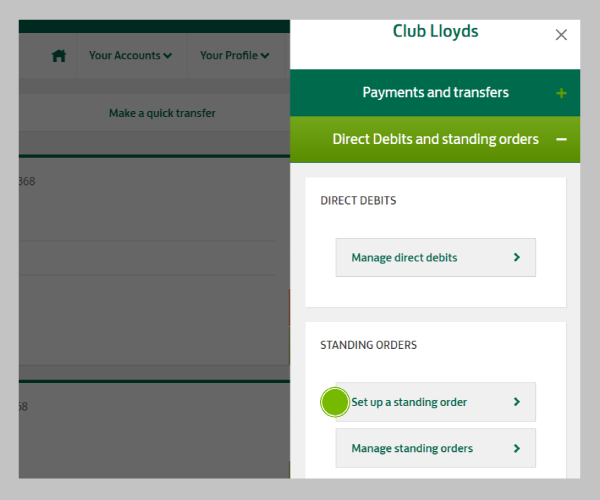The height and width of the screenshot is (500, 600).
Task: Go to the home page icon
Action: (x=59, y=56)
